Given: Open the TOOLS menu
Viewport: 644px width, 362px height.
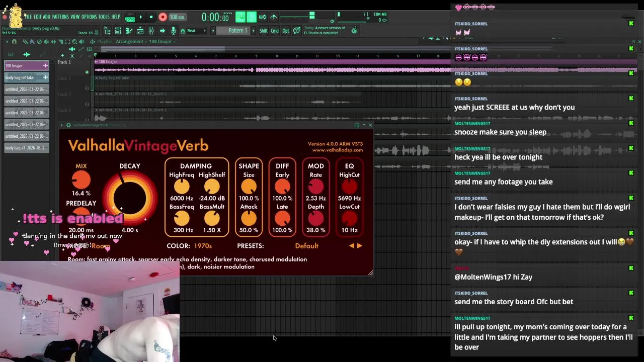Looking at the screenshot, I should [x=104, y=17].
